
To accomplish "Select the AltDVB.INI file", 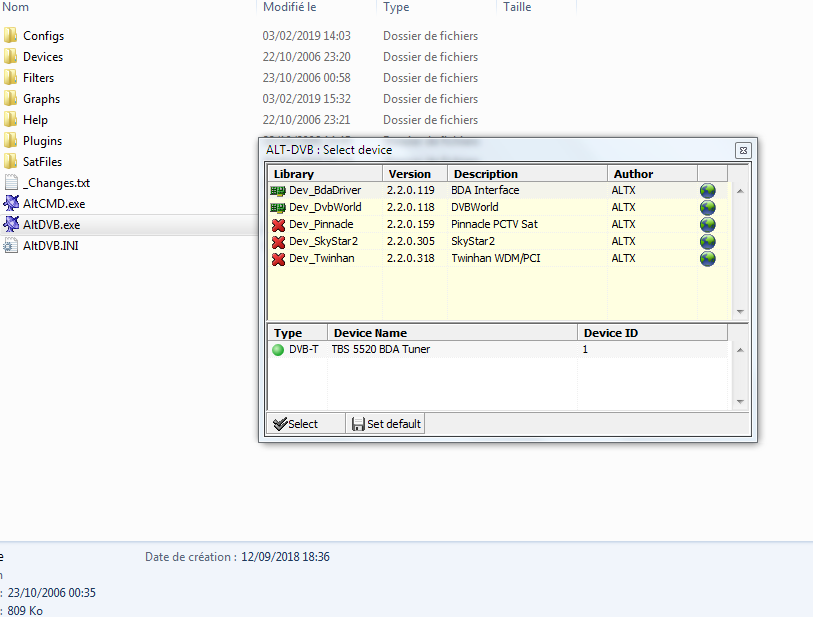I will pos(50,246).
